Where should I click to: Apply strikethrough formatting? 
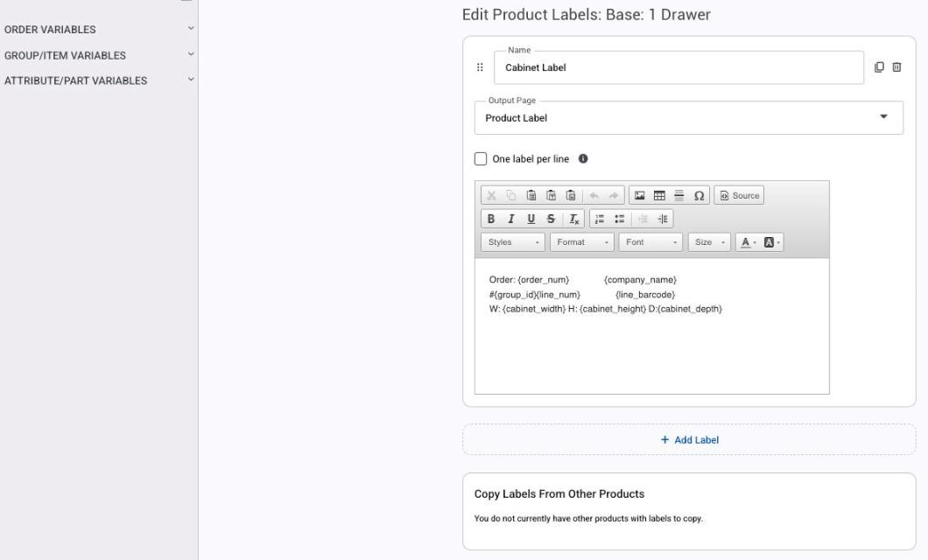tap(551, 219)
